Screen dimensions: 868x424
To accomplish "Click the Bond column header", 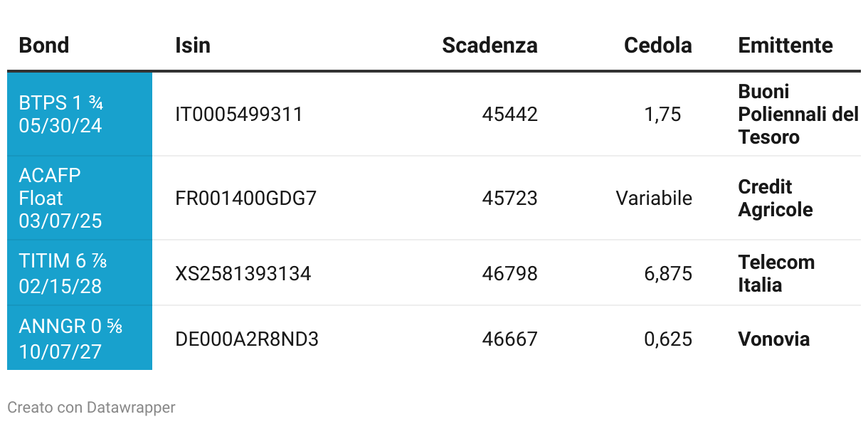I will click(x=44, y=46).
